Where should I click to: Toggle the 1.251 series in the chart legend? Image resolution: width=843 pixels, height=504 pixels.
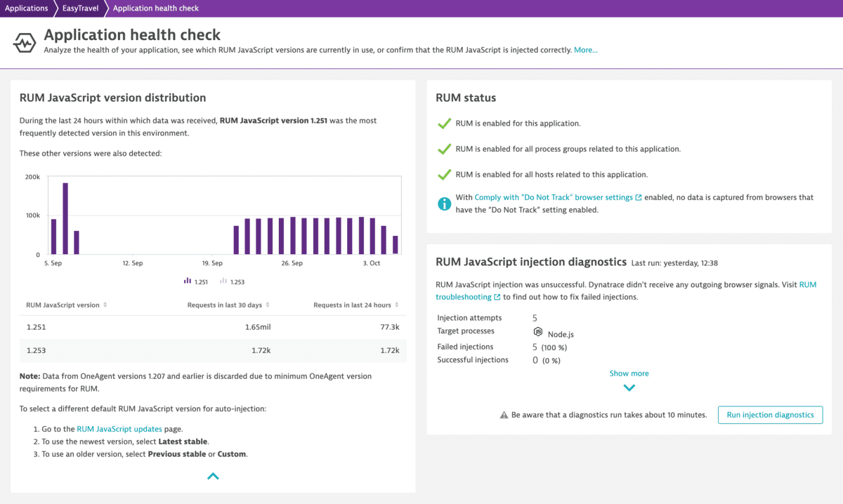tap(195, 281)
